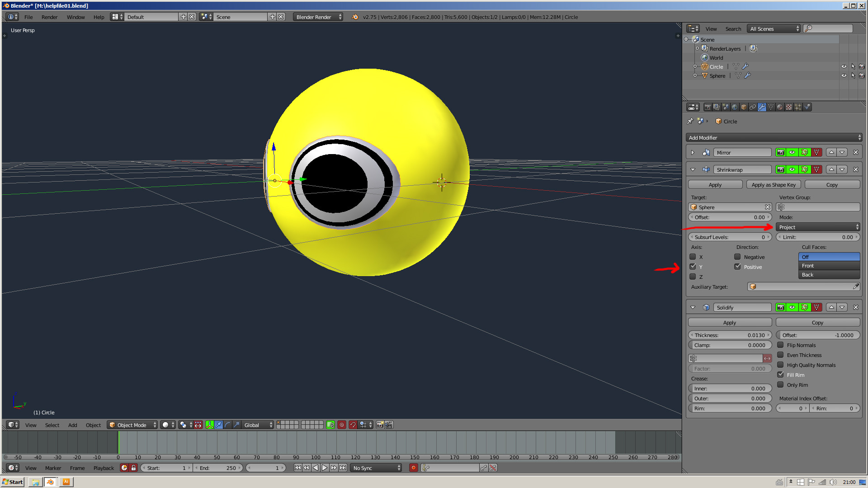Adjust the Solidify Thickness slider
This screenshot has width=868, height=488.
click(730, 335)
